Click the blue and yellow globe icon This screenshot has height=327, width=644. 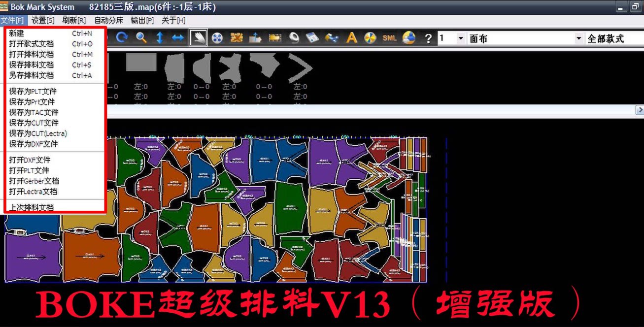coord(409,38)
